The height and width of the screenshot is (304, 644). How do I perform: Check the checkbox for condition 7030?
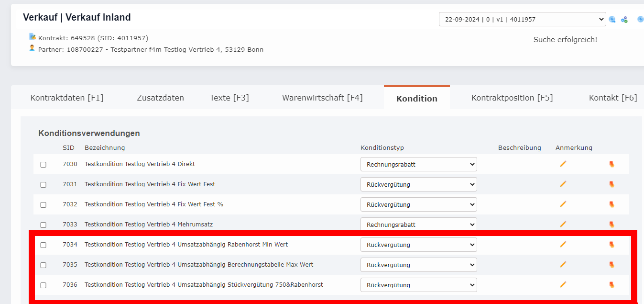tap(43, 164)
